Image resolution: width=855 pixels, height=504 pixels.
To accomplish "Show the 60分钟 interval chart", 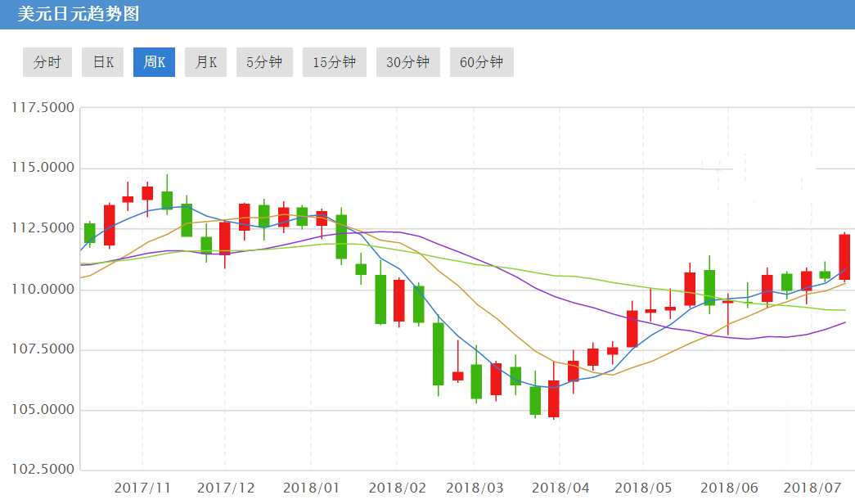I will pos(481,62).
